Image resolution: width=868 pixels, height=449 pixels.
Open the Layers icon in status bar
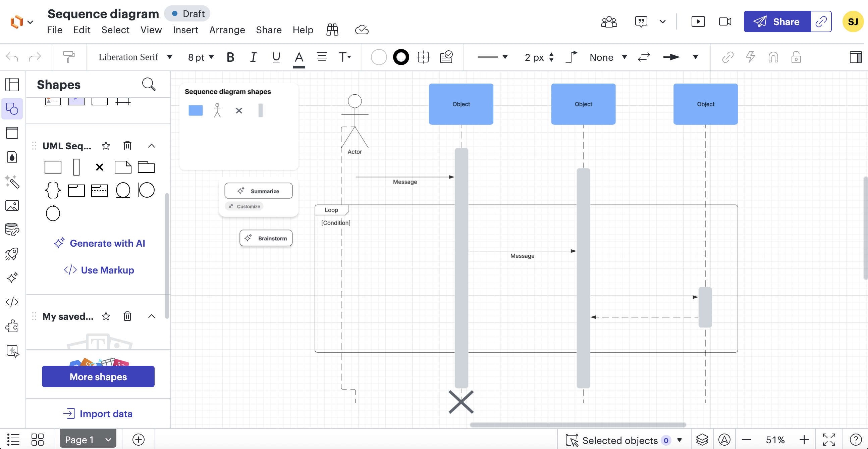(702, 440)
